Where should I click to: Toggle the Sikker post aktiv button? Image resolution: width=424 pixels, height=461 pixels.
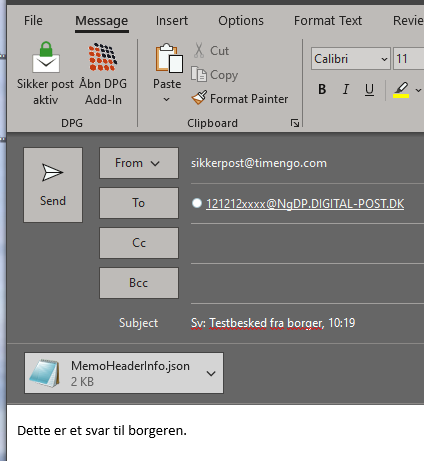45,73
